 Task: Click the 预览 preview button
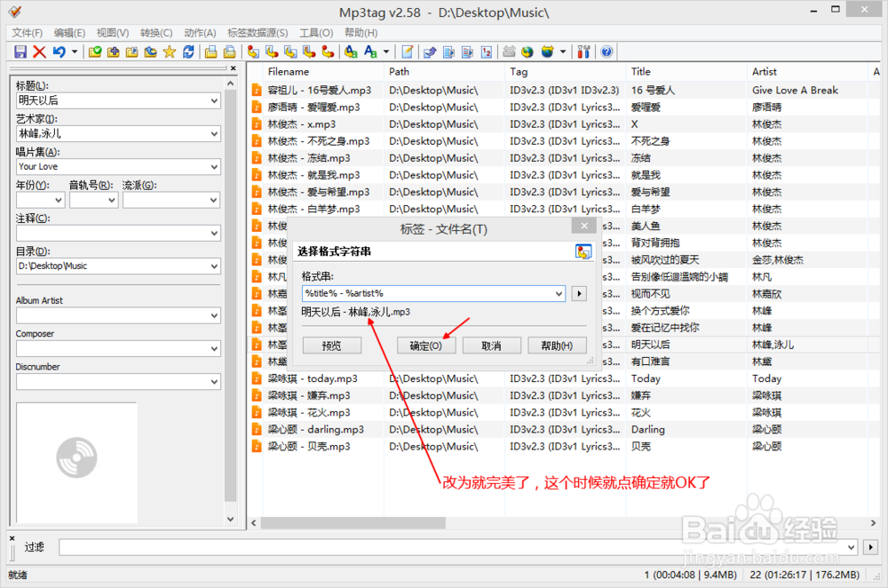(332, 346)
